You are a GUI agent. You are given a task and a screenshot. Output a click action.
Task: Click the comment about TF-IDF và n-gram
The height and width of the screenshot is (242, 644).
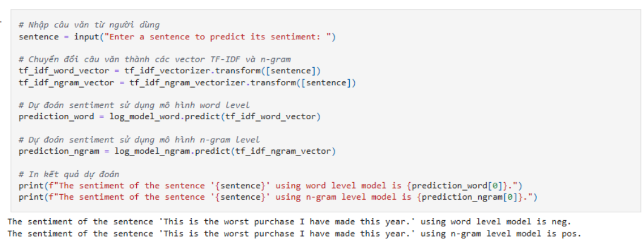tap(154, 59)
